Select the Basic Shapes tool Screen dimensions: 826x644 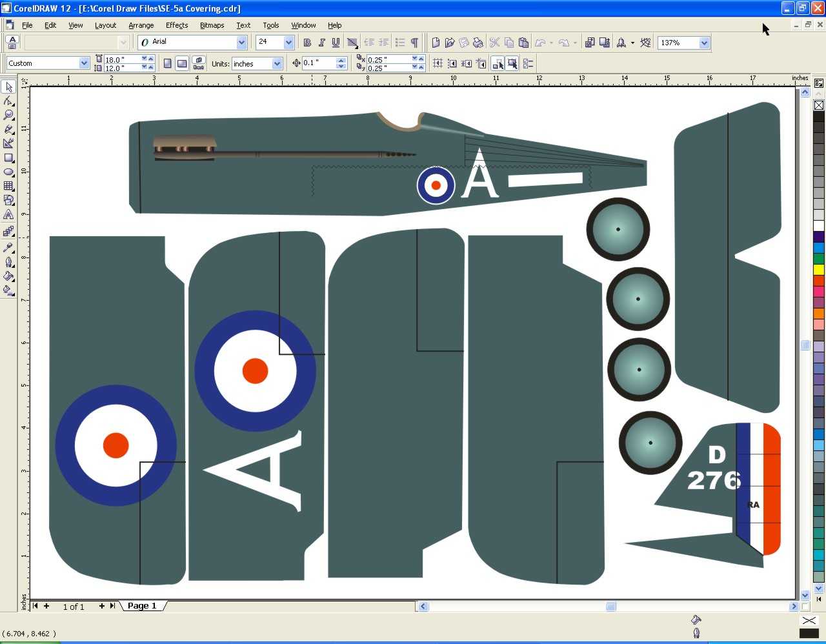click(8, 200)
